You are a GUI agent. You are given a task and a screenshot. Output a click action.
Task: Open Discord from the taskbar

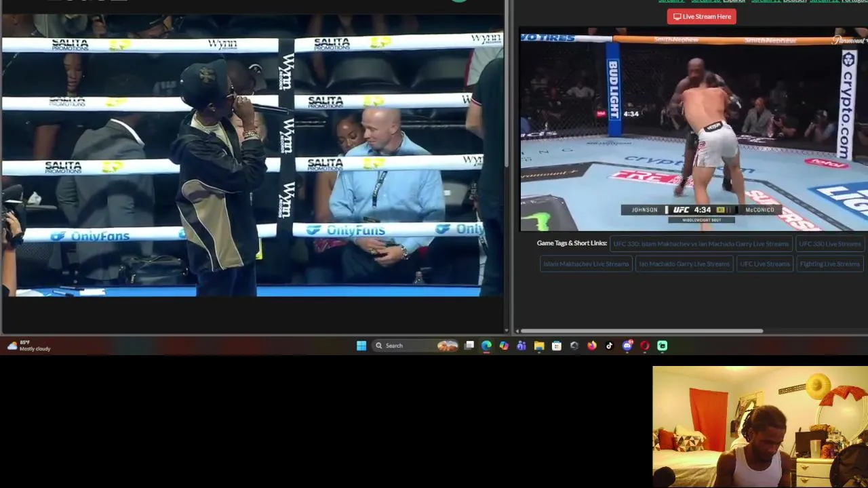[627, 346]
